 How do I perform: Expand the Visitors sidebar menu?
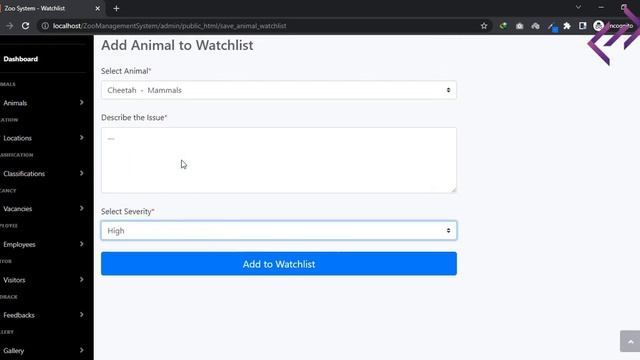tap(43, 280)
